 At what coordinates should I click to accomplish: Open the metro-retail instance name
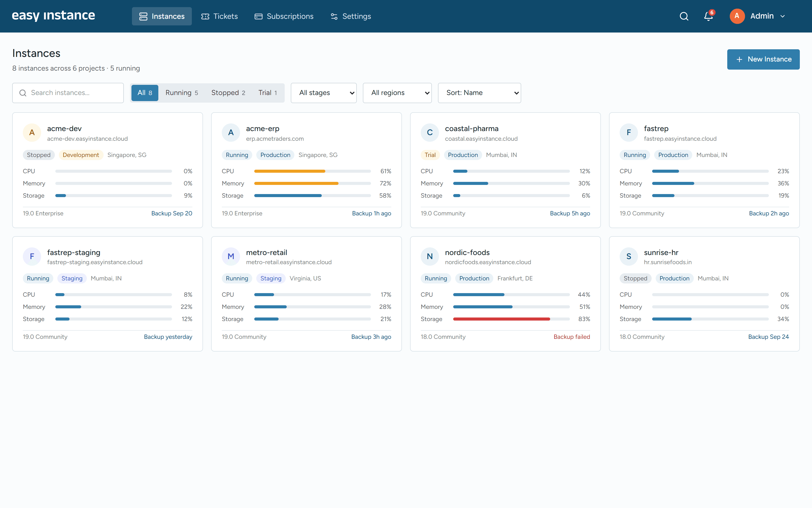point(266,252)
